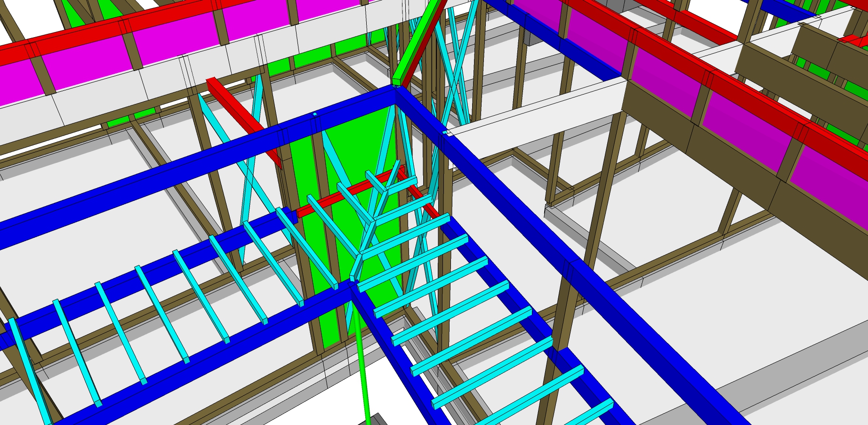868x425 pixels.
Task: Pick the magenta panel at far right edge
Action: click(x=833, y=174)
